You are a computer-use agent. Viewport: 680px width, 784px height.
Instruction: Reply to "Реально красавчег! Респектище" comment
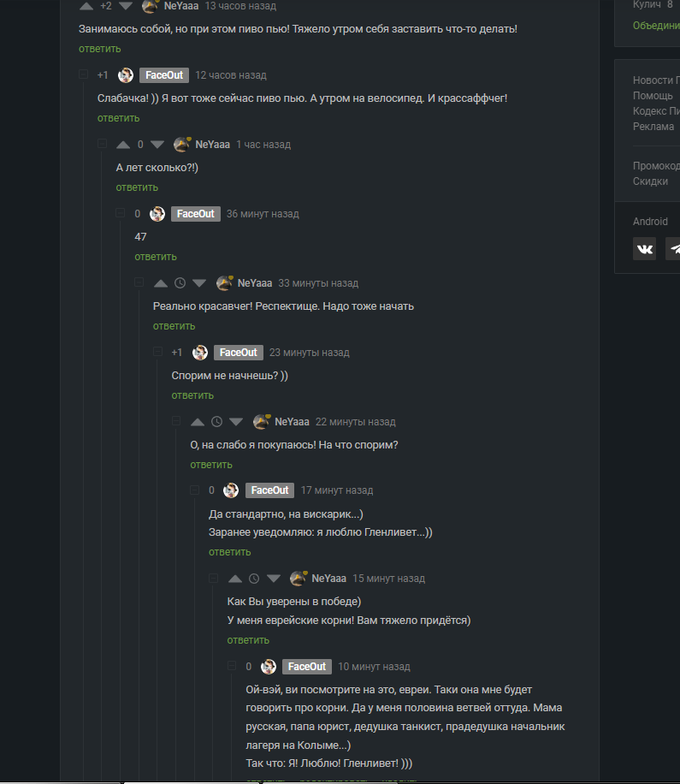click(174, 326)
